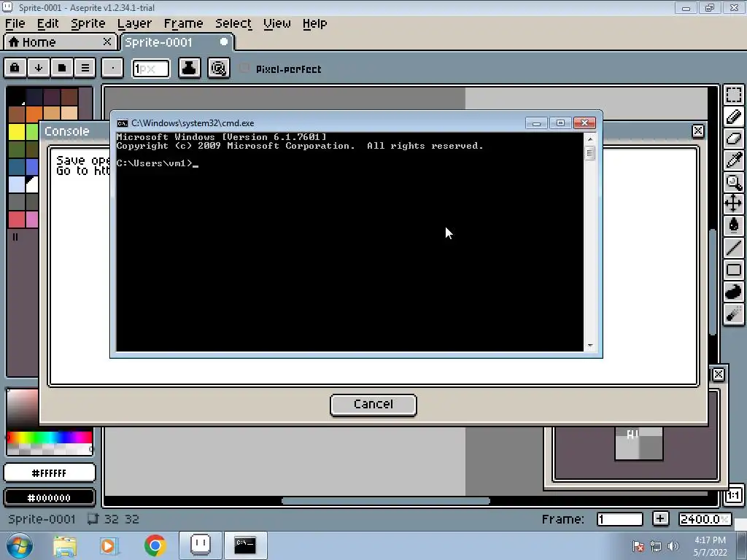The height and width of the screenshot is (560, 747).
Task: Click the zoom 2400.0 field
Action: [705, 518]
